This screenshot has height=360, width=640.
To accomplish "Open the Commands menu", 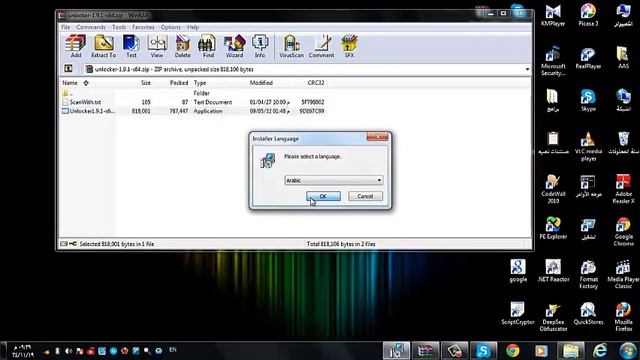I will coord(91,27).
